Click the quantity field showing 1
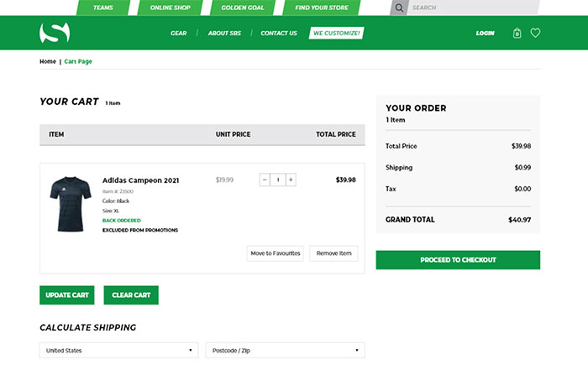 pos(278,180)
